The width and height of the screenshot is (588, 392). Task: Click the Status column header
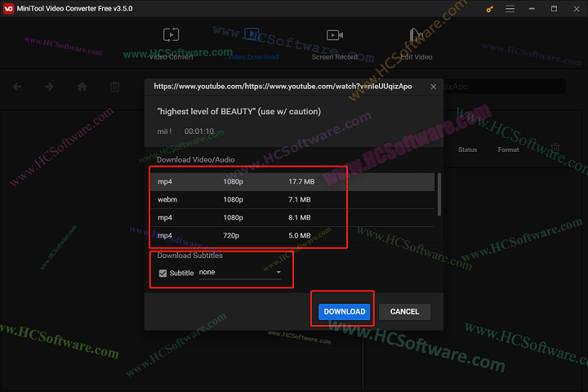pyautogui.click(x=467, y=149)
